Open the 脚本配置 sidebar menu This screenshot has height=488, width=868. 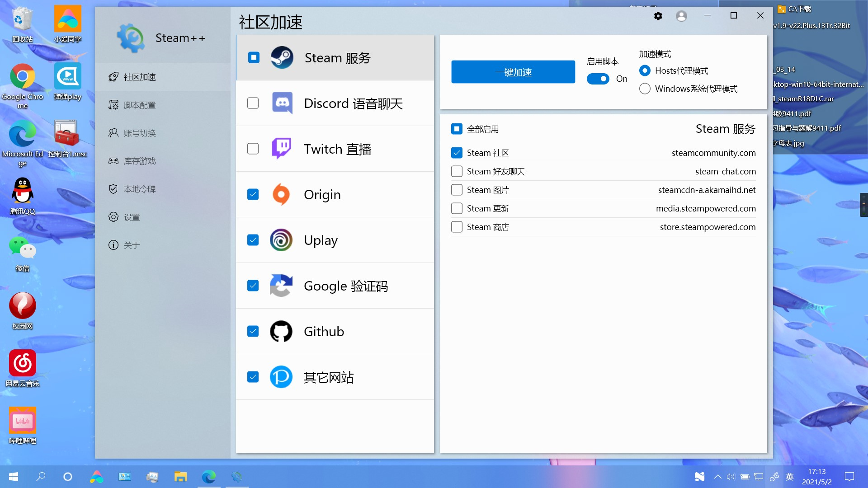click(x=139, y=105)
